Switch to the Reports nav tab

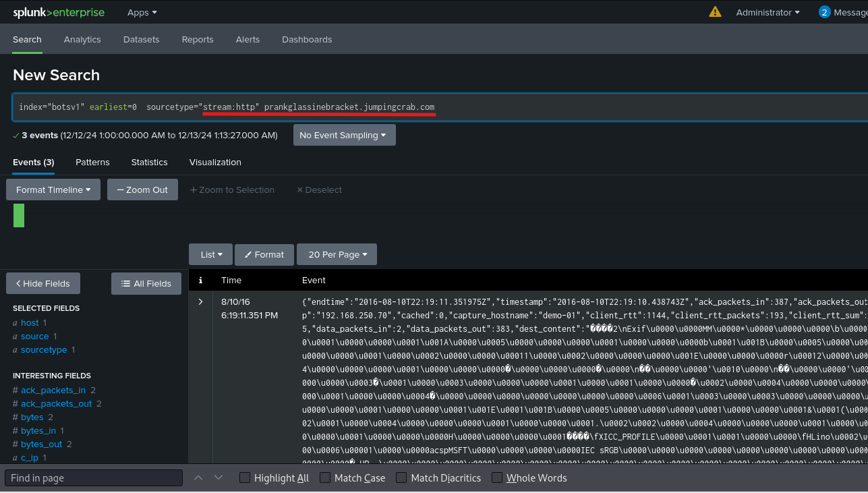[198, 39]
